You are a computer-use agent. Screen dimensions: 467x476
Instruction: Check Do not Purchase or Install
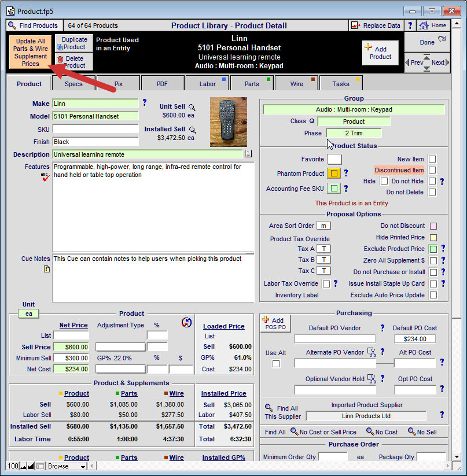click(433, 272)
